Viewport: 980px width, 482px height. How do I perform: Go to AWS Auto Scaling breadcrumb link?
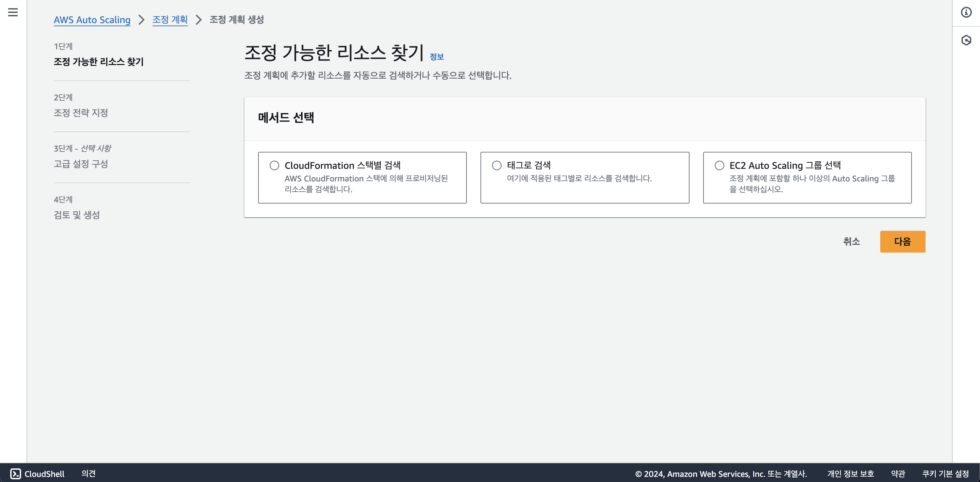(92, 20)
